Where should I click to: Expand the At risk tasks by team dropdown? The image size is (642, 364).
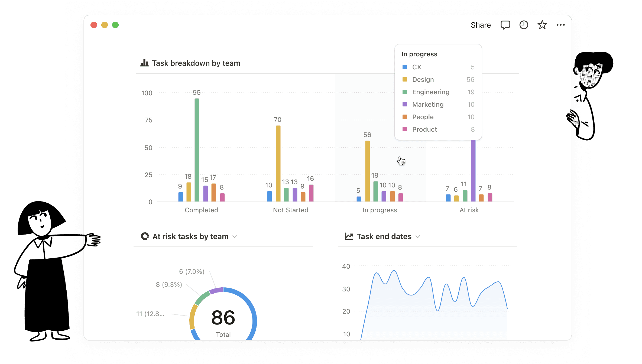235,237
